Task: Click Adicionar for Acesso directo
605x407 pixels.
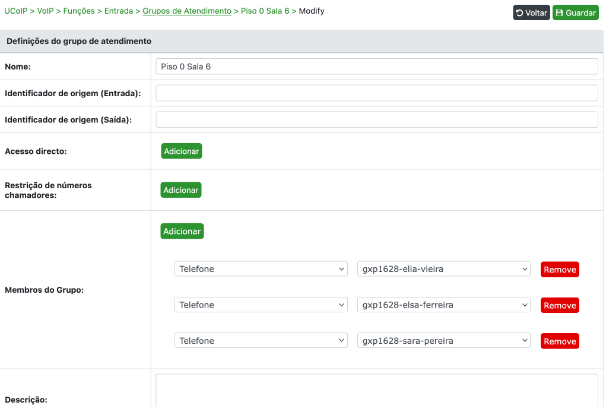Action: coord(182,151)
